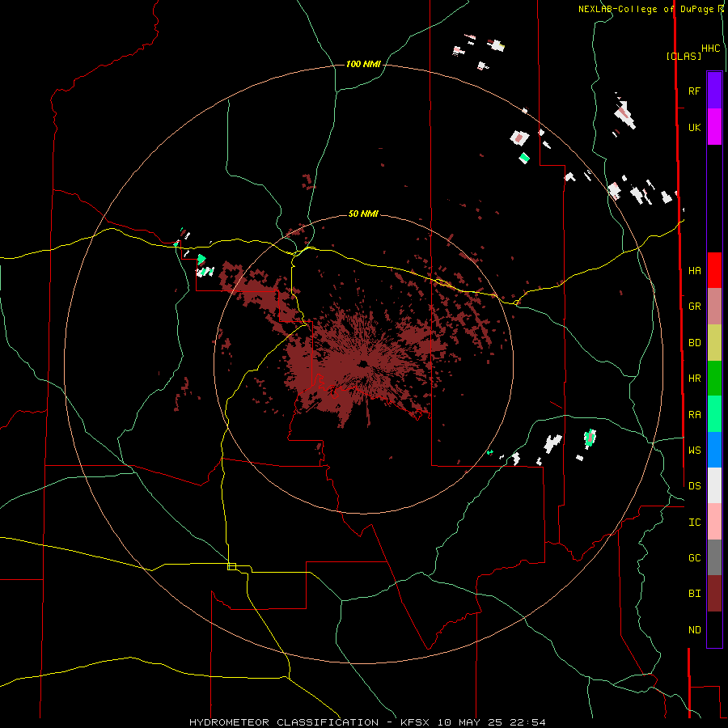Screen dimensions: 728x728
Task: Click the BD legend label
Action: pos(694,343)
